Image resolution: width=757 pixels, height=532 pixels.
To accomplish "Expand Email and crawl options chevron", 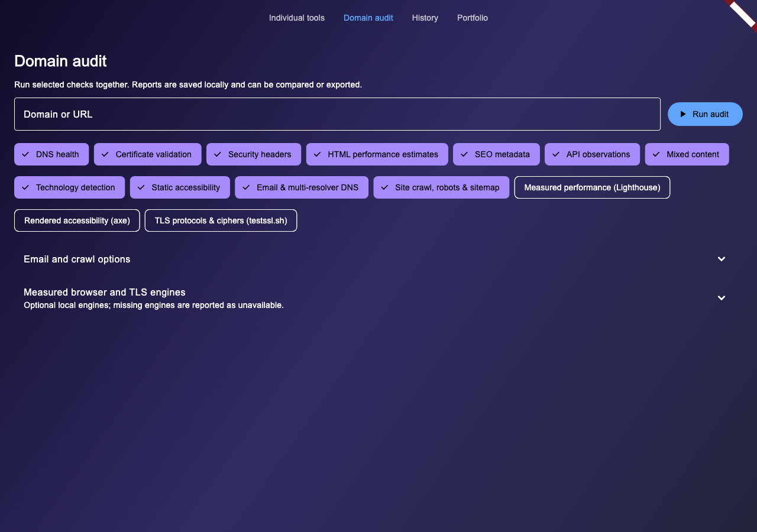I will pos(722,259).
